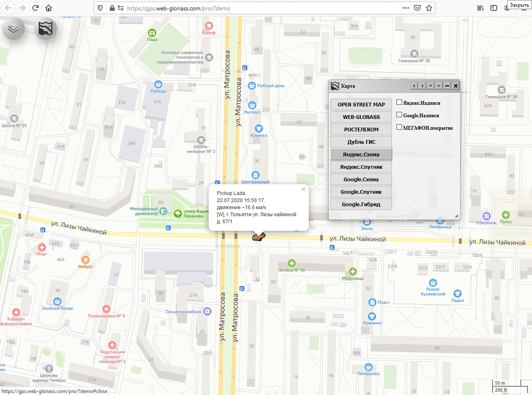Open page actions three-dot menu
Screen dimensions: 532x395
pyautogui.click(x=406, y=8)
